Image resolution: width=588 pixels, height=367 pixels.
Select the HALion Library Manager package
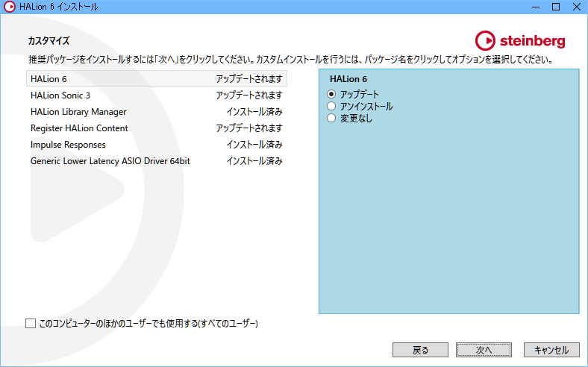pos(157,112)
